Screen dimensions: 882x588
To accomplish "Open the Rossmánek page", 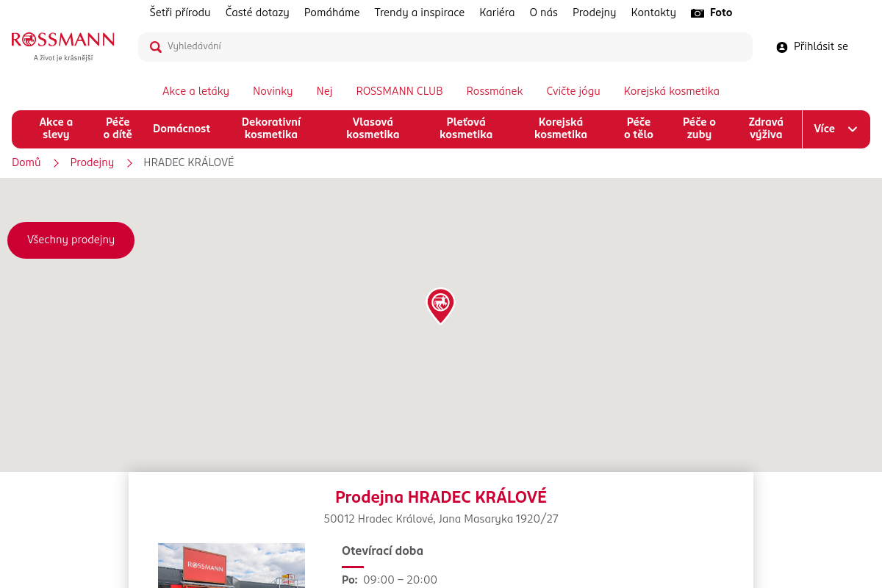I will [x=495, y=91].
